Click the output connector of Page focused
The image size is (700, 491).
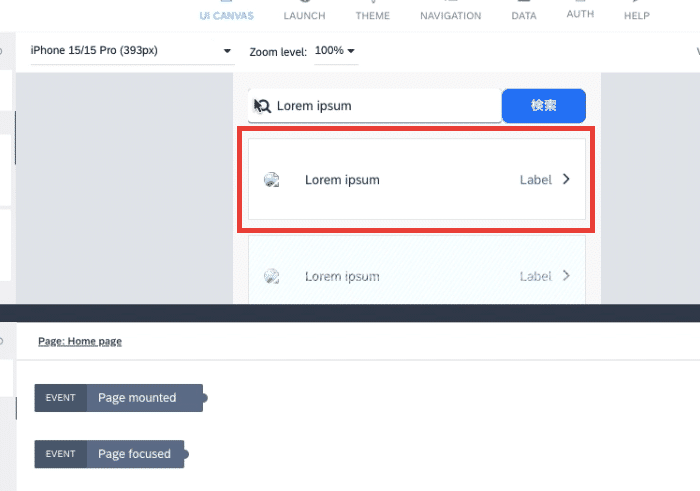pos(186,454)
